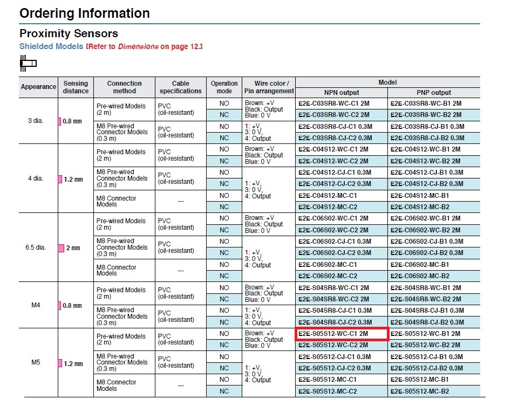Click model E2E-S04SR8-WC-C2 2M
The height and width of the screenshot is (413, 532).
tap(333, 299)
